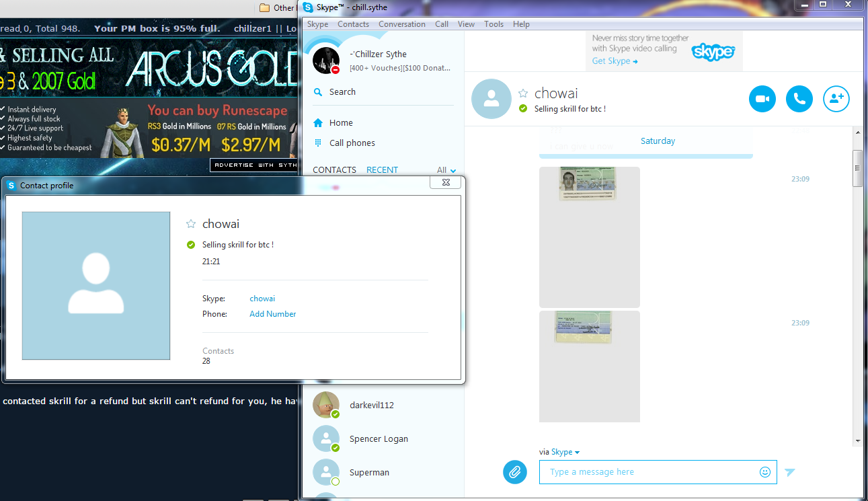
Task: Expand the All contacts filter dropdown
Action: coord(446,170)
